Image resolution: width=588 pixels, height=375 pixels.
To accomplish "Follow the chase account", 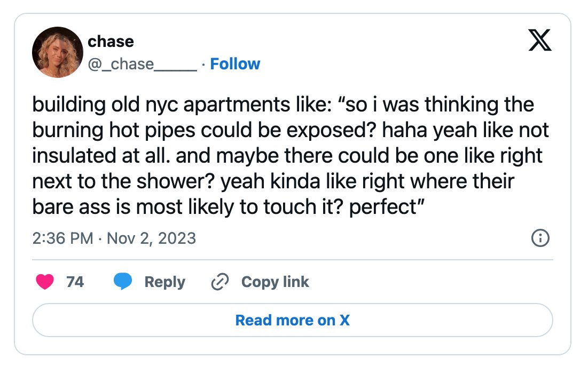I will [x=235, y=64].
